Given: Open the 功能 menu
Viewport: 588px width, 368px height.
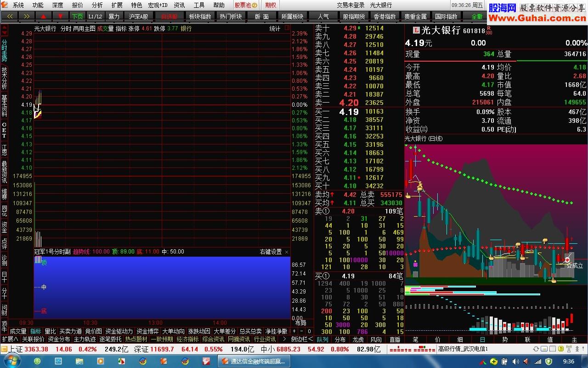Looking at the screenshot, I should [38, 5].
